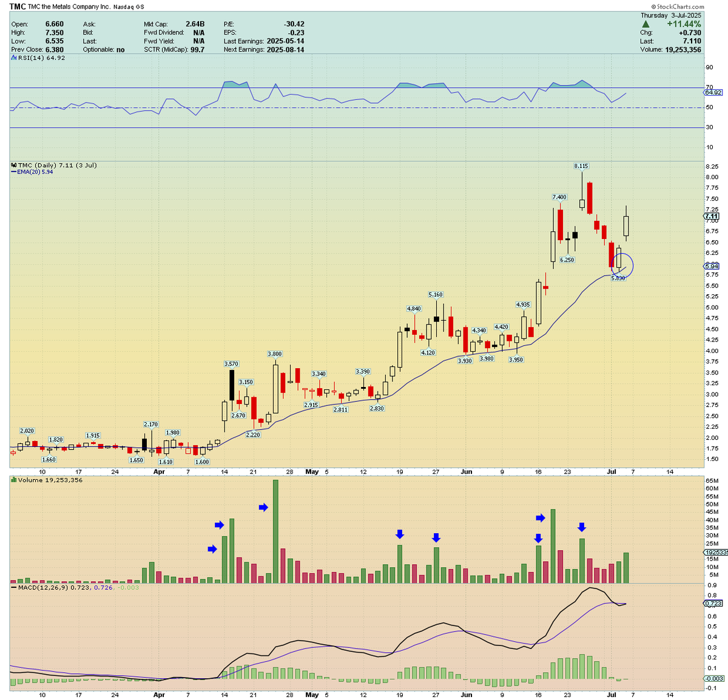Click the 8.115 peak price label
Screen dimensions: 728x700
(x=581, y=166)
